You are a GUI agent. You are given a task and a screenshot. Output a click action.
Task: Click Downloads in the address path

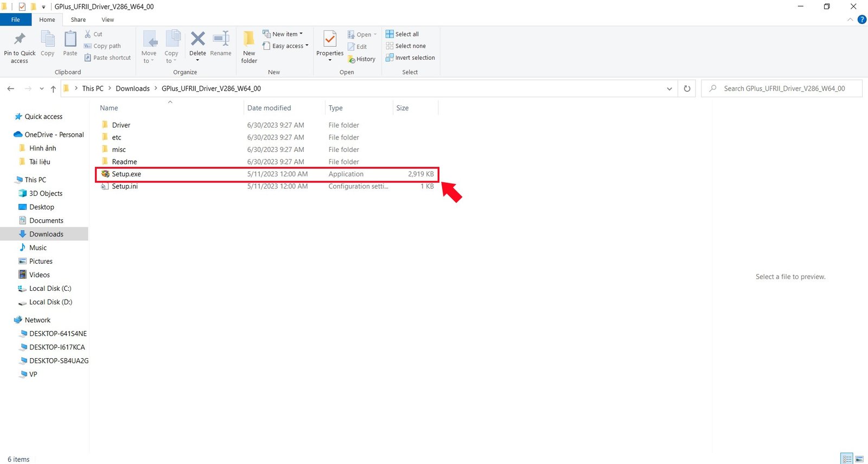pyautogui.click(x=132, y=88)
